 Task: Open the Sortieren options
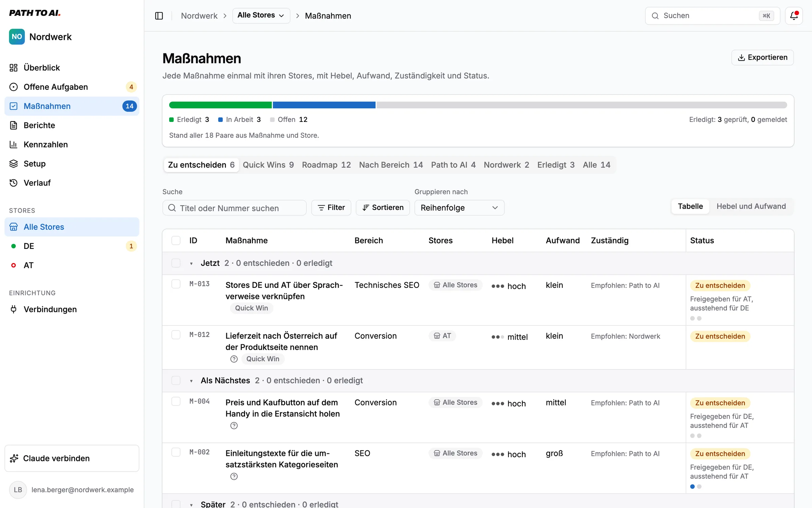(x=383, y=208)
